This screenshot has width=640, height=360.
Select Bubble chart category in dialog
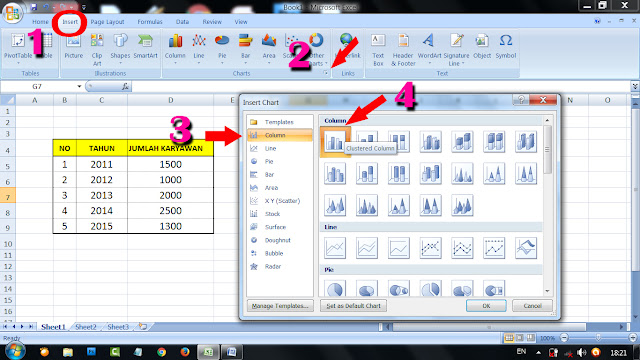[280, 253]
